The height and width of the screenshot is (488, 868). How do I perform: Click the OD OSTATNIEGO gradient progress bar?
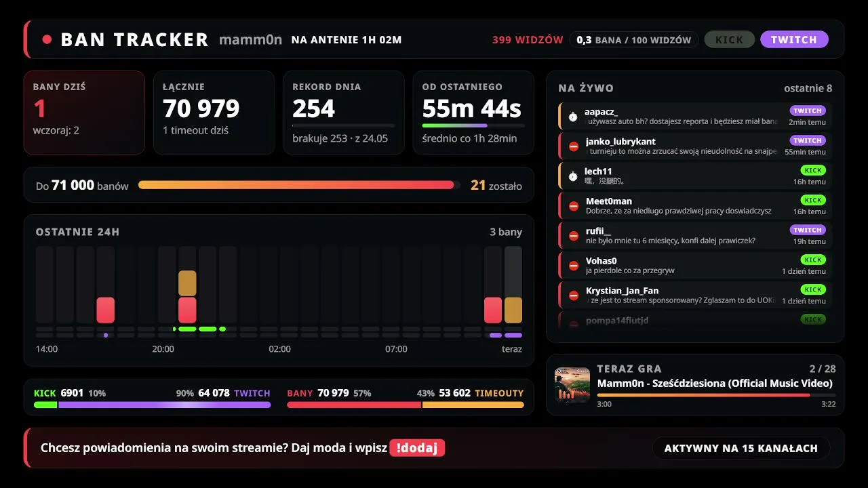point(473,125)
